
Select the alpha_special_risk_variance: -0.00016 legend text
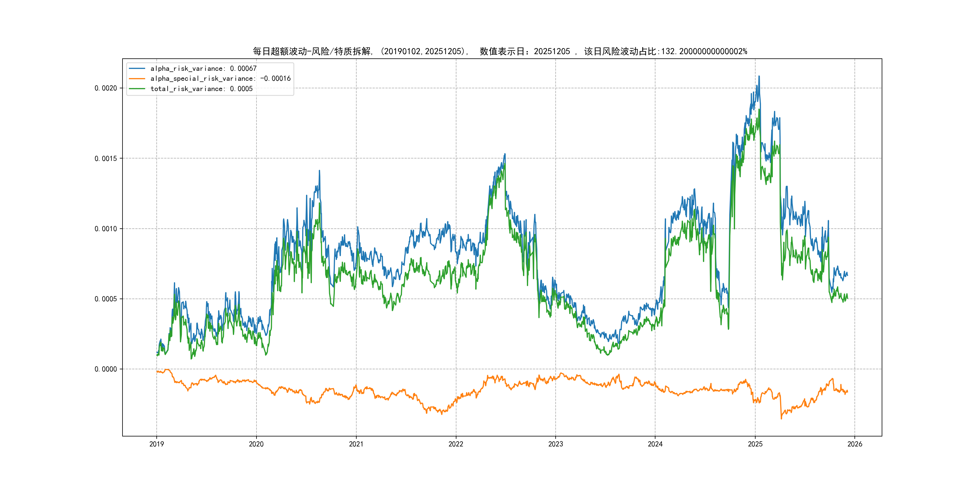(220, 79)
